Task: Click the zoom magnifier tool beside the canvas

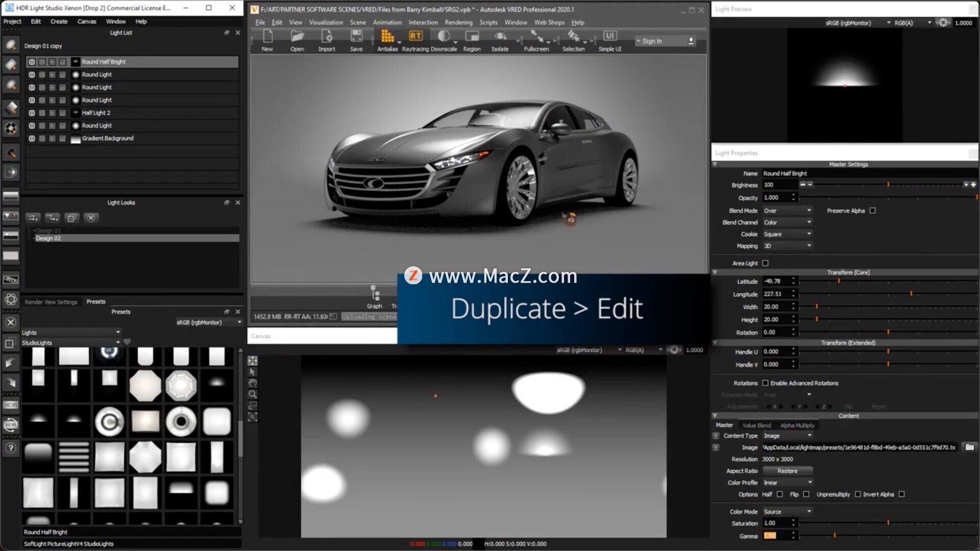Action: pos(253,394)
